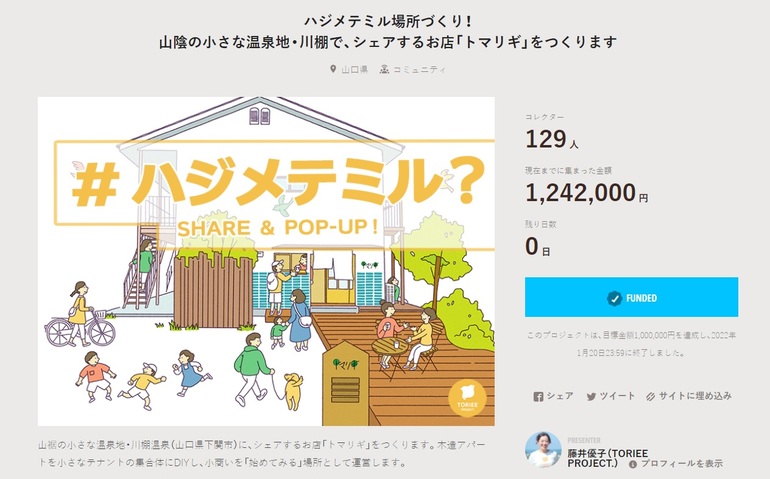Click the small profile icon beside プロフィールを表示

click(x=632, y=465)
